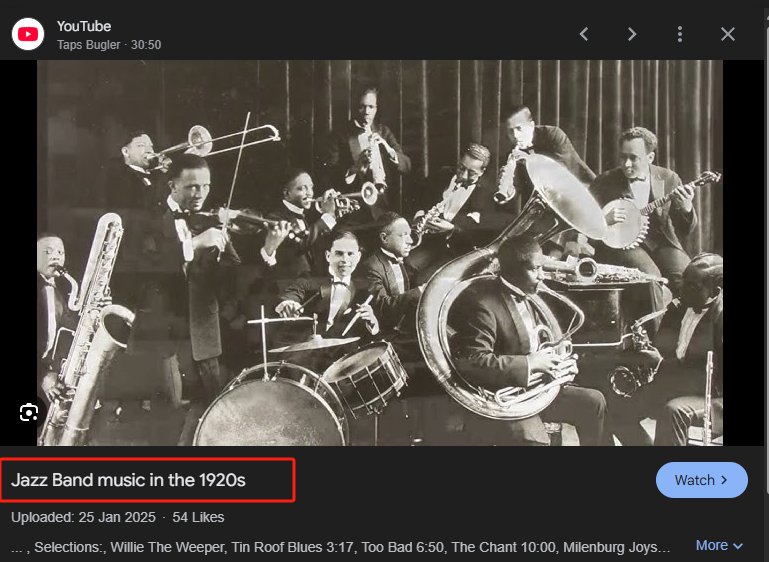This screenshot has height=562, width=769.
Task: Search the image with Google Lens icon
Action: point(29,412)
